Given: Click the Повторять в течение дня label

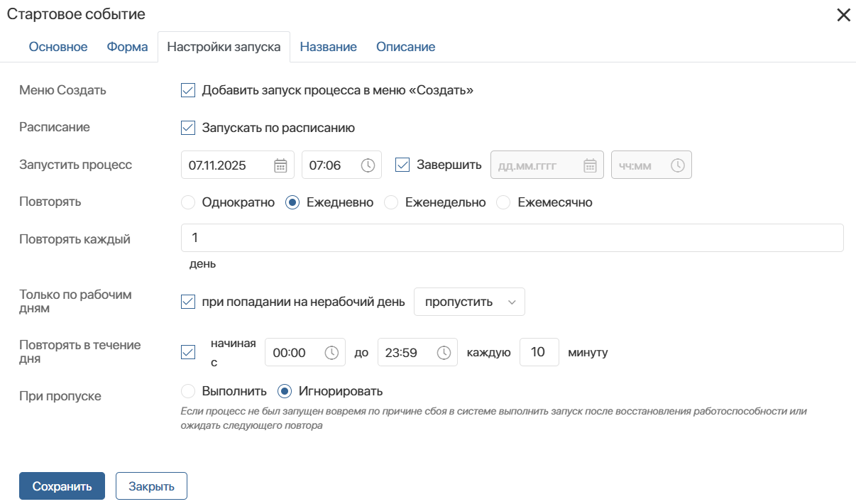Looking at the screenshot, I should (79, 351).
